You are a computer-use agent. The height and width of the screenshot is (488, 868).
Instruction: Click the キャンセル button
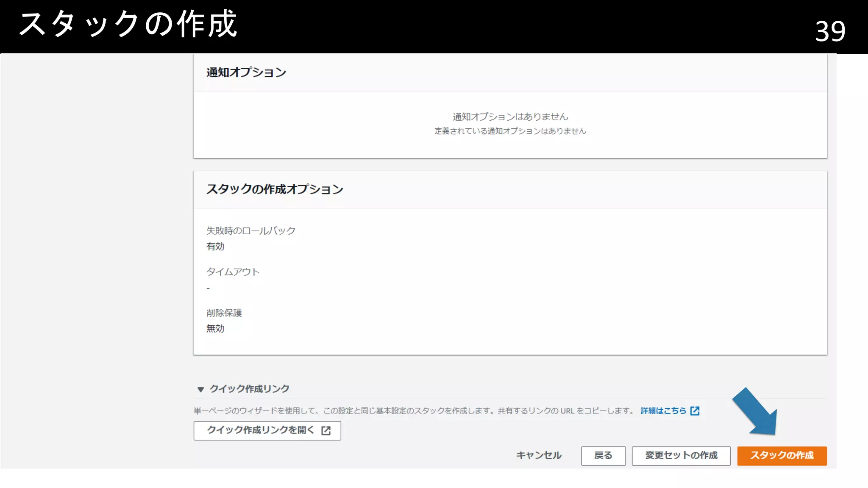point(539,456)
